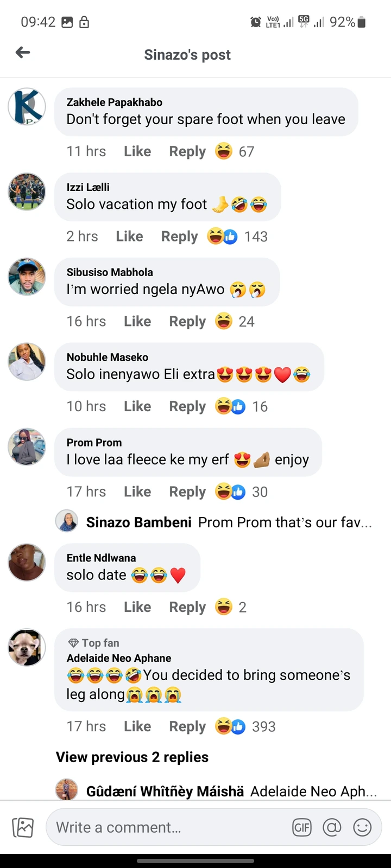
Task: Reply to Prom Prom's comment
Action: pos(187,492)
